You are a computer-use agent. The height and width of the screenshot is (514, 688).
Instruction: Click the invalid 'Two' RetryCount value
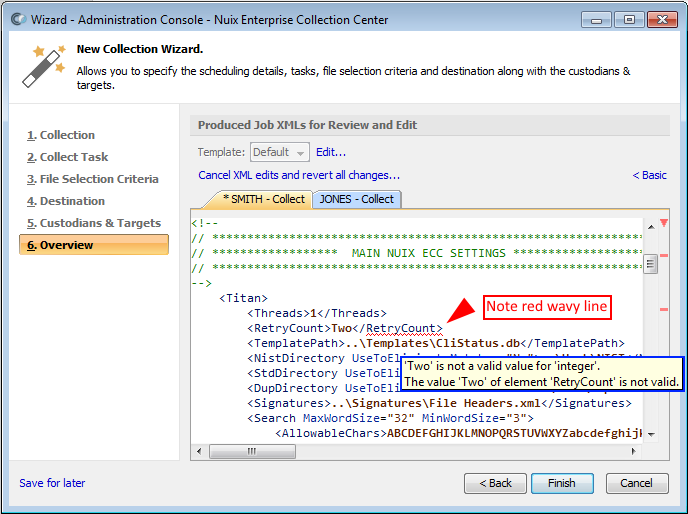[x=341, y=328]
